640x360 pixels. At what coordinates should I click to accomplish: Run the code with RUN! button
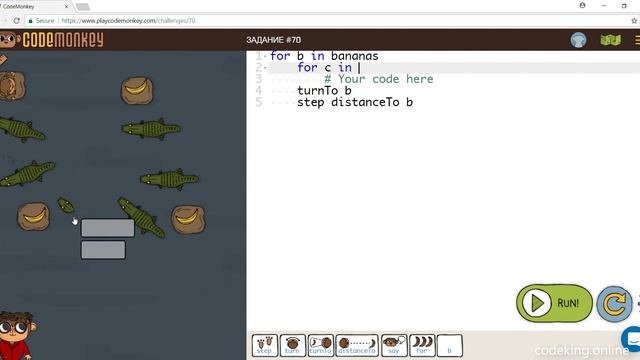(x=554, y=303)
